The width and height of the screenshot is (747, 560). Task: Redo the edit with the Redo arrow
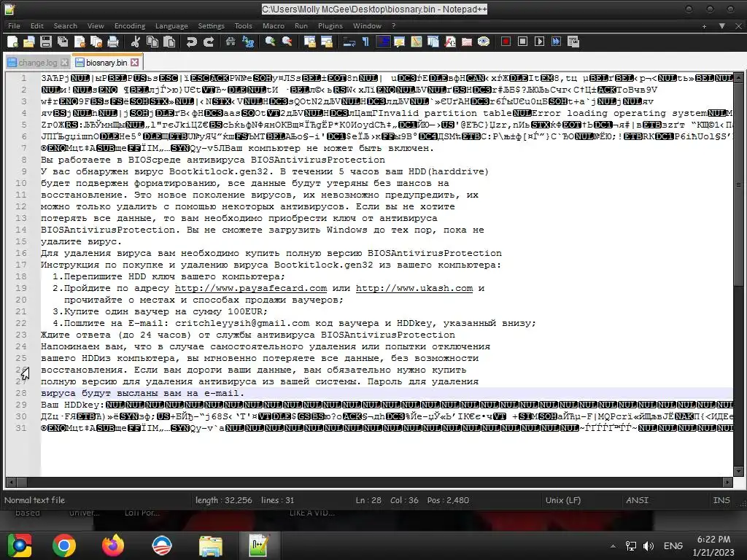coord(208,42)
